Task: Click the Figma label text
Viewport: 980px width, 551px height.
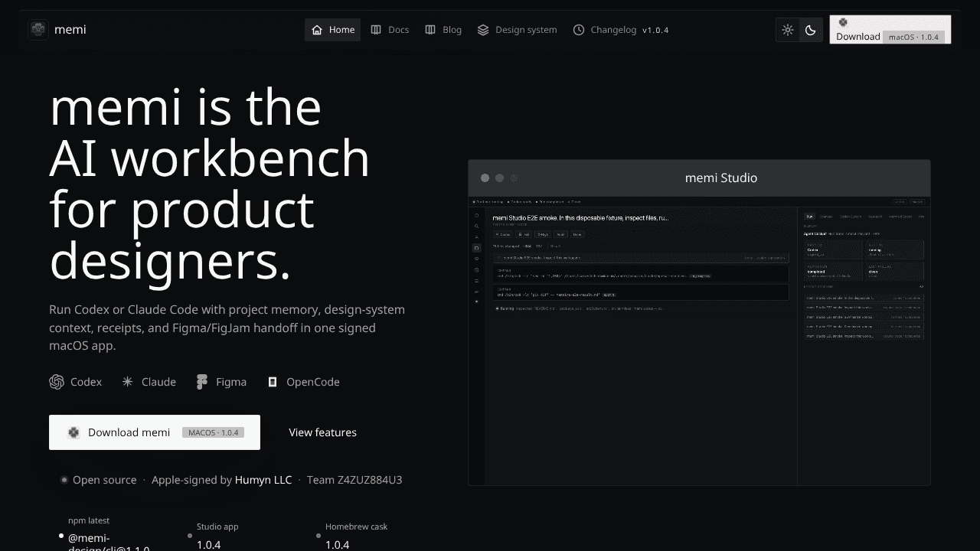Action: [231, 382]
